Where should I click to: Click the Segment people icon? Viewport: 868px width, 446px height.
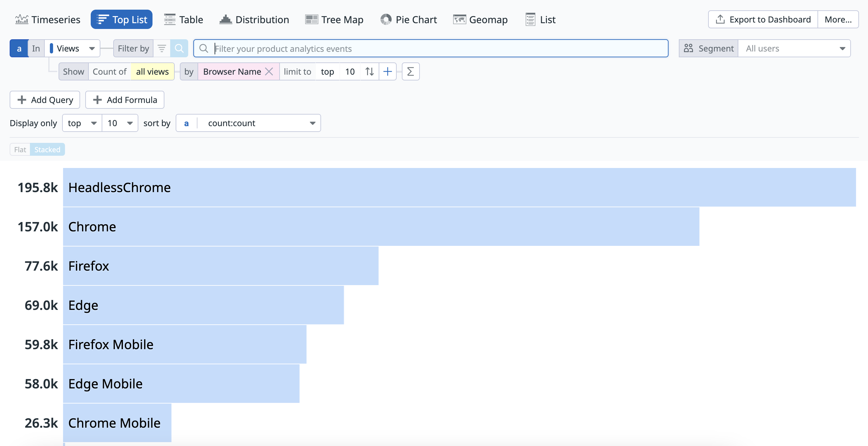[x=688, y=49]
